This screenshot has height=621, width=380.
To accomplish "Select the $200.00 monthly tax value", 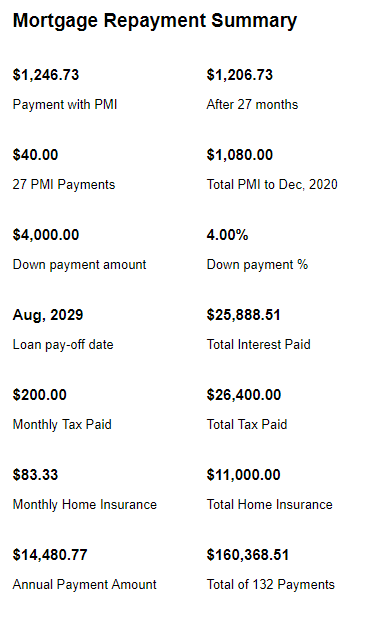I will pos(40,395).
